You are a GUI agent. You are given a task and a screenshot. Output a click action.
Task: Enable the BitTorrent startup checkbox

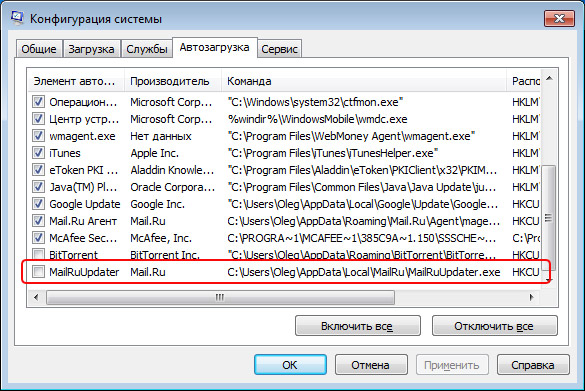point(38,254)
